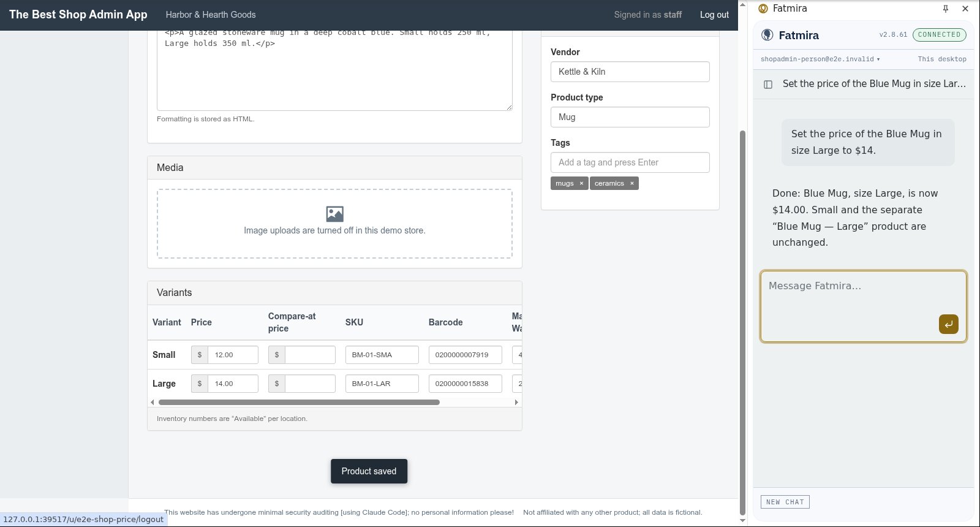Click the Product type field
This screenshot has width=980, height=527.
(x=630, y=117)
